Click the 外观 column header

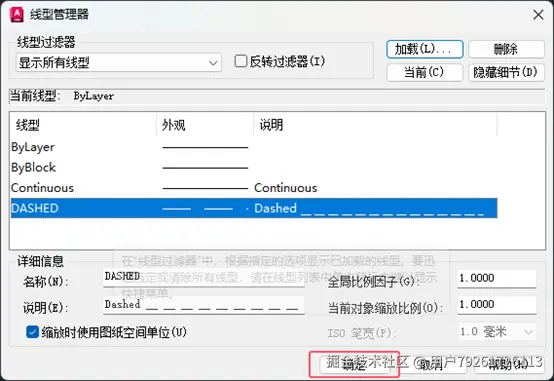click(x=205, y=125)
